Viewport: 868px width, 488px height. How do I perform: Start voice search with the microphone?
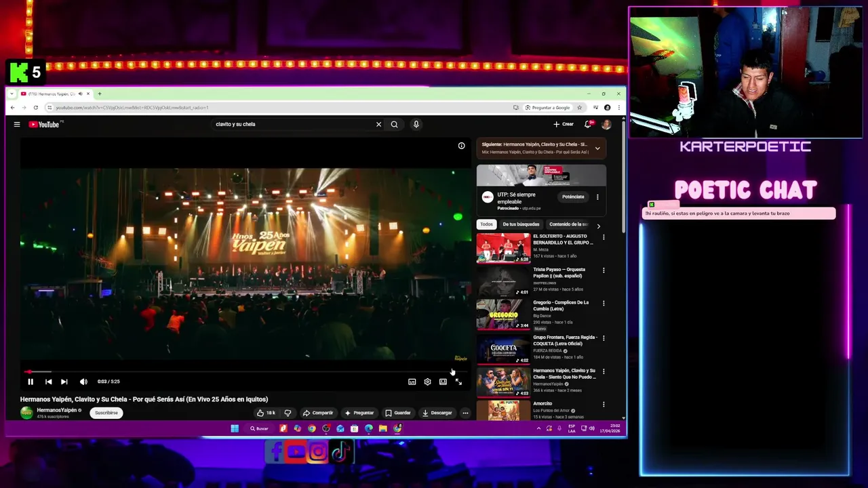[x=416, y=125]
